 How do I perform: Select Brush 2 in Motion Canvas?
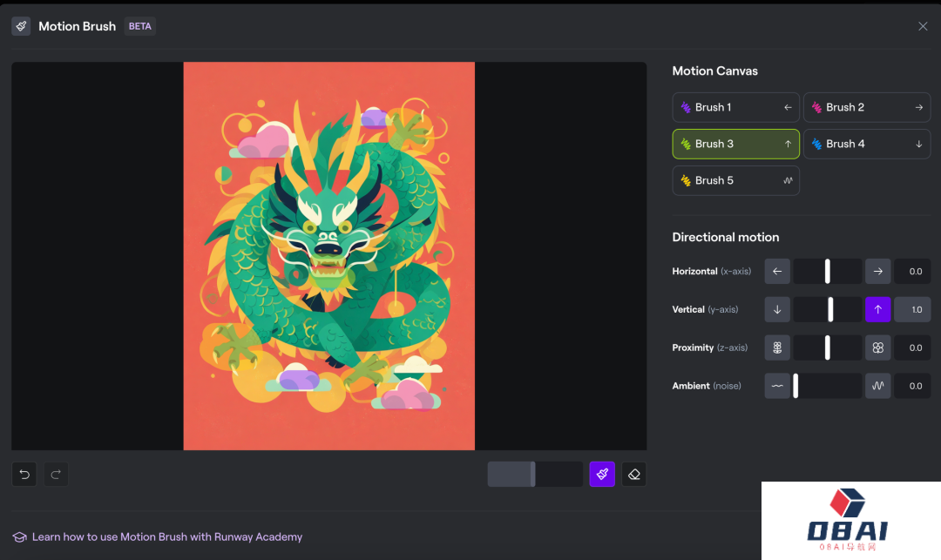coord(867,107)
